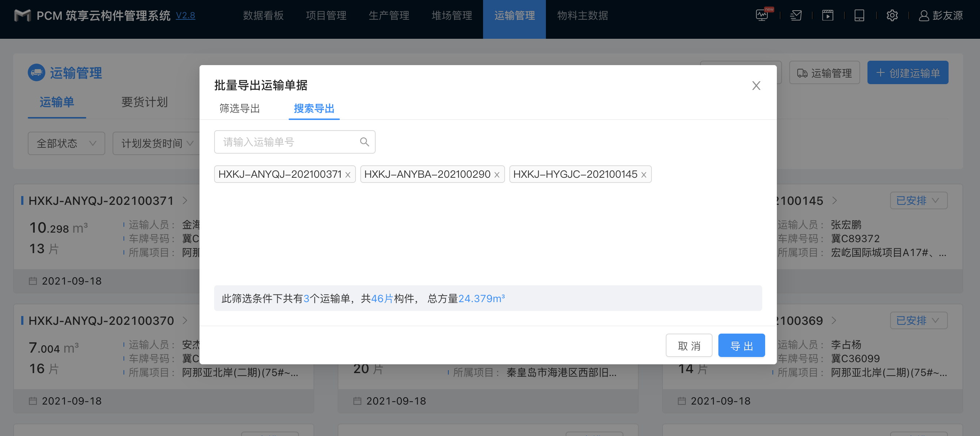Open the monitor icon with new badge

tap(762, 16)
